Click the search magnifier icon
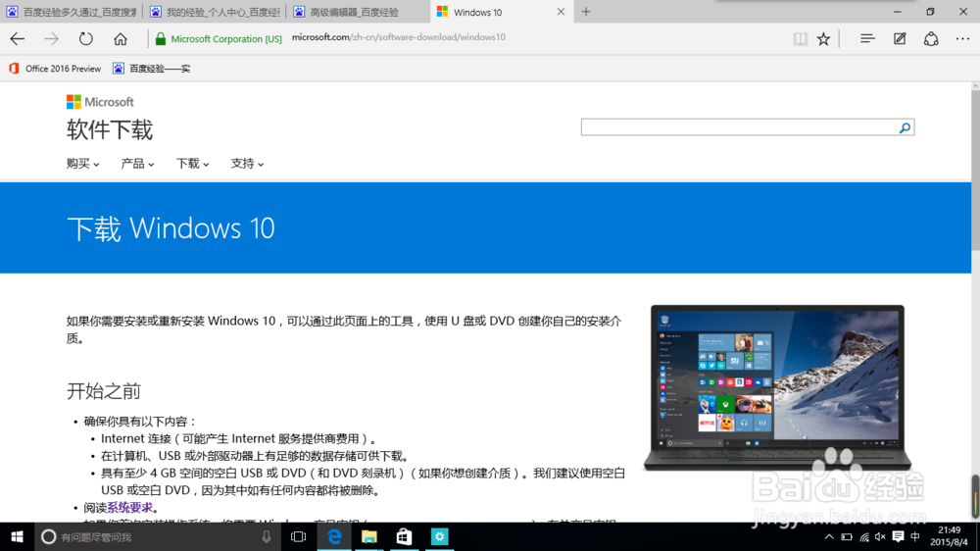 coord(905,127)
